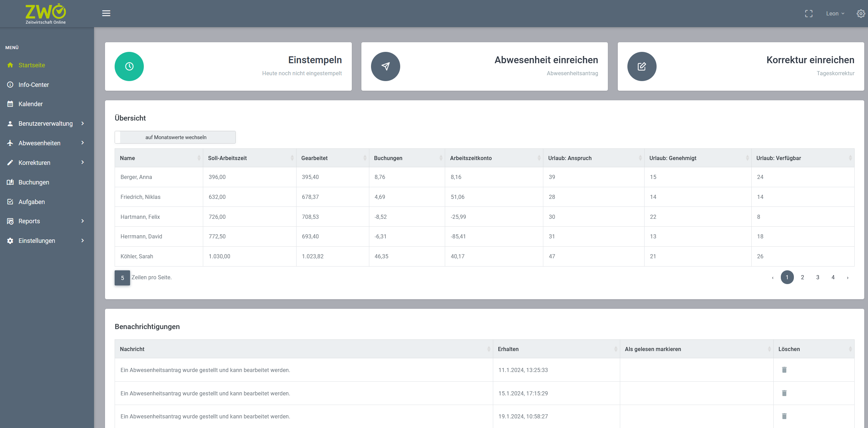Enter fullscreen mode via top bar icon

(x=809, y=13)
